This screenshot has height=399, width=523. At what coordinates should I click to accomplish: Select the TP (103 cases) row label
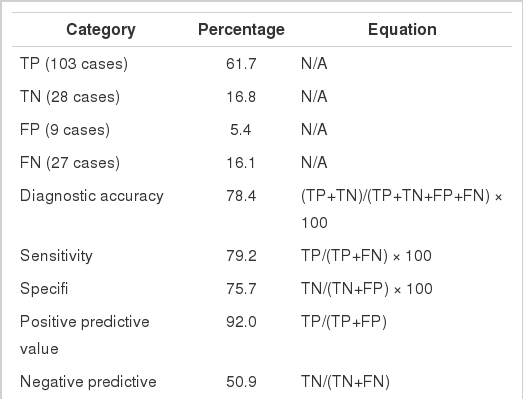(74, 64)
